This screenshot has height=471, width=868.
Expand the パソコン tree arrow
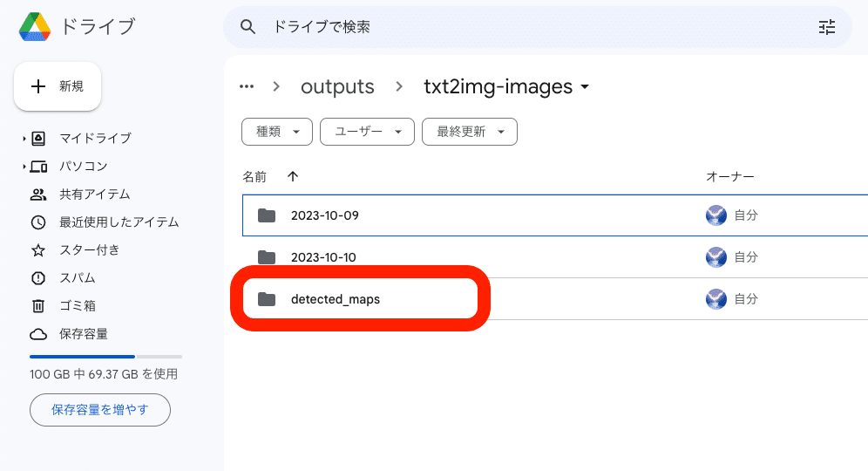tap(24, 167)
